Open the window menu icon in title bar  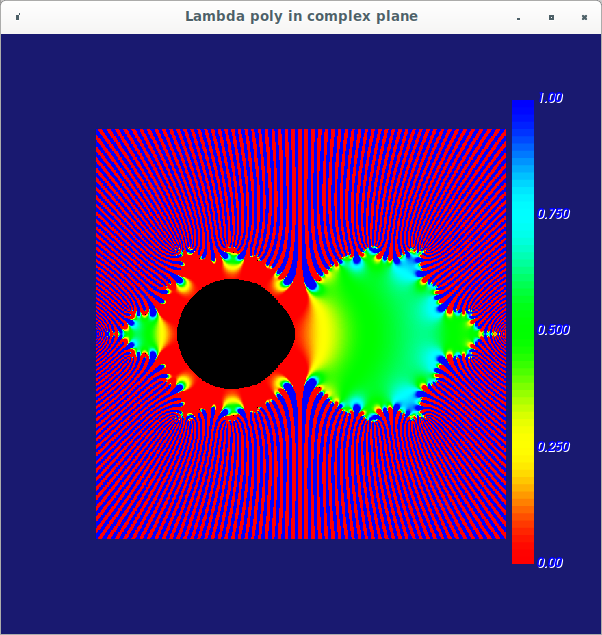click(17, 17)
